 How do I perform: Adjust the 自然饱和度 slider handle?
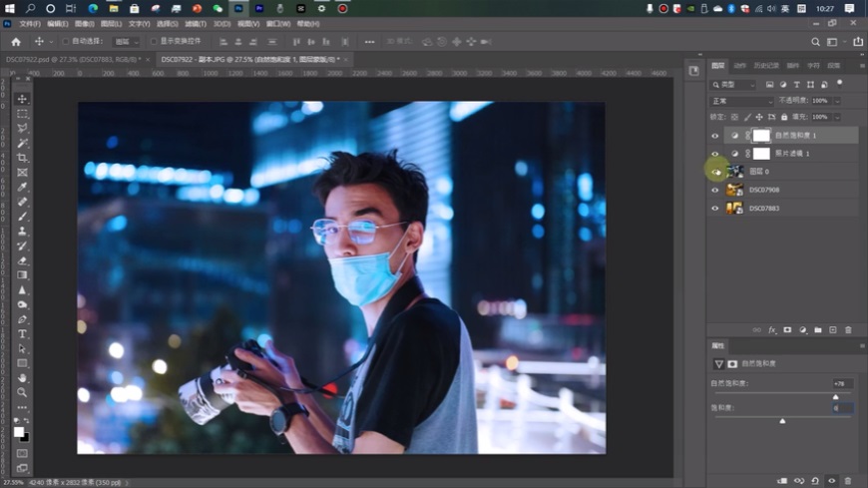click(x=836, y=397)
